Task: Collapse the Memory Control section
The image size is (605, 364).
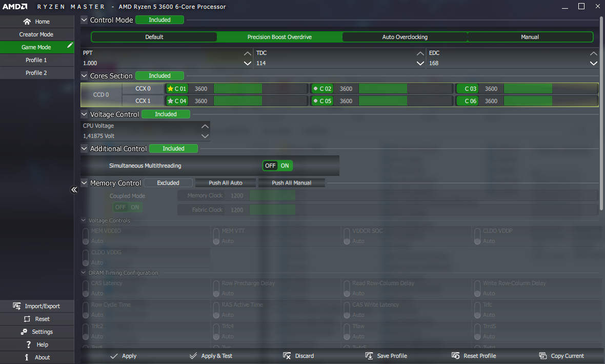Action: point(84,183)
